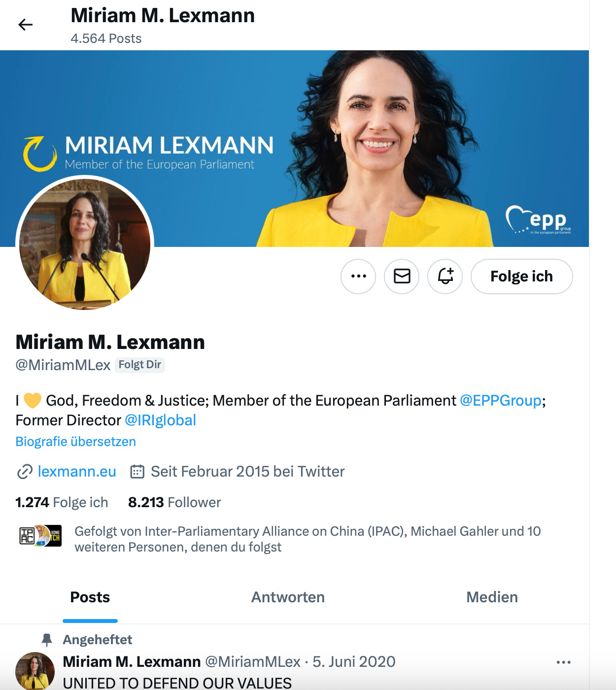Switch to the Medien tab

click(x=492, y=597)
